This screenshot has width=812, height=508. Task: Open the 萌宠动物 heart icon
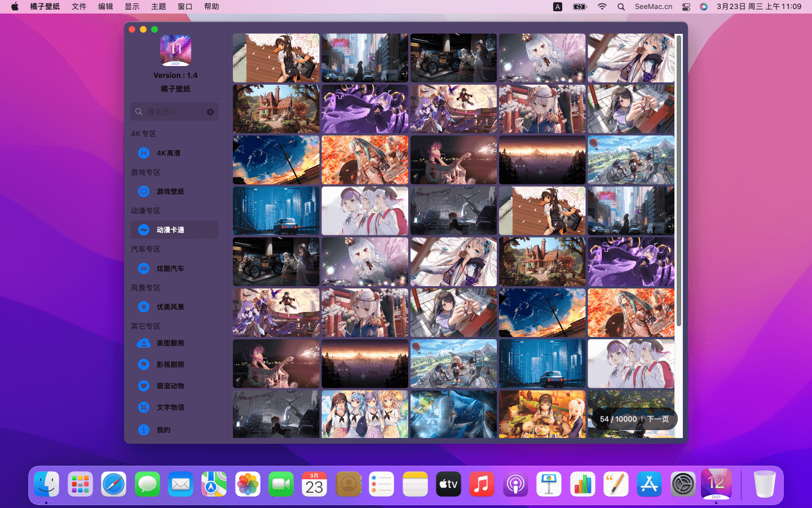click(144, 386)
